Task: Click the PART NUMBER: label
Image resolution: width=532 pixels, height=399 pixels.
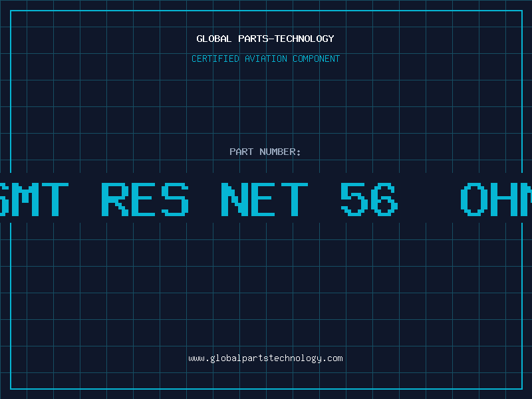Action: point(265,152)
